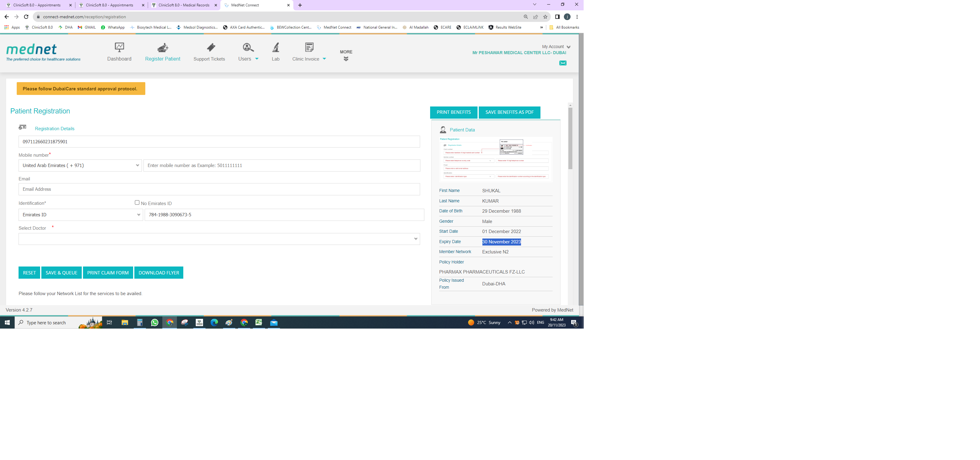Viewport: 980px width, 460px height.
Task: Bookmark page with star icon
Action: (545, 17)
